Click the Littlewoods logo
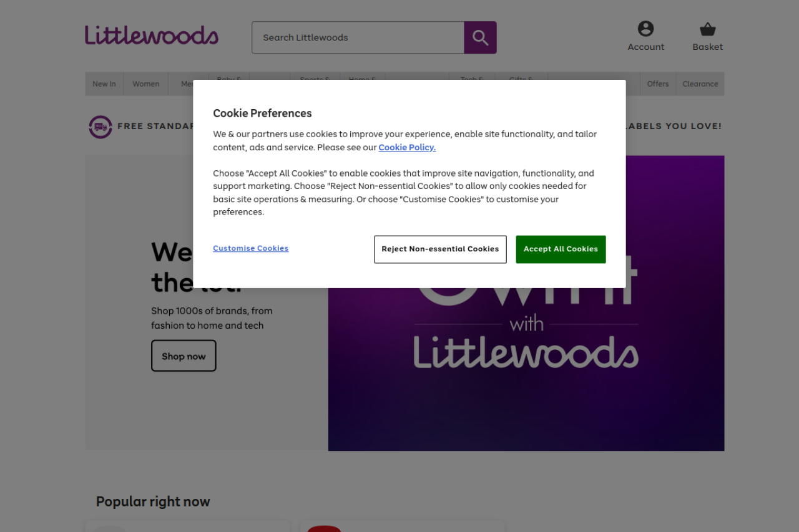Screen dimensions: 799x532 click(152, 36)
